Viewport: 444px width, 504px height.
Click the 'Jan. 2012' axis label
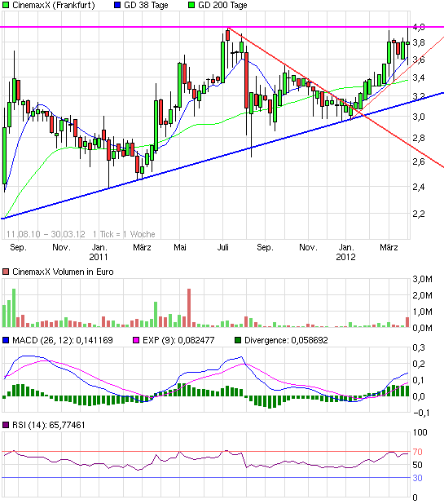pos(345,252)
